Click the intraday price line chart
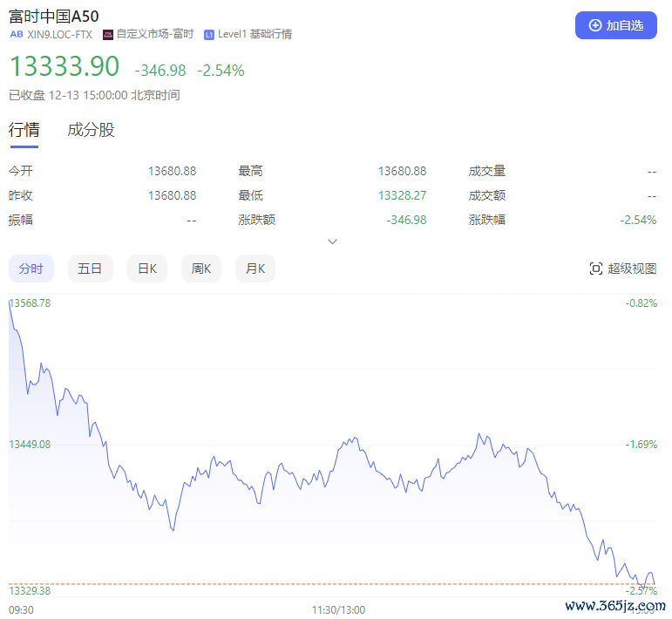Screen dimensions: 672x619 (x=333, y=446)
